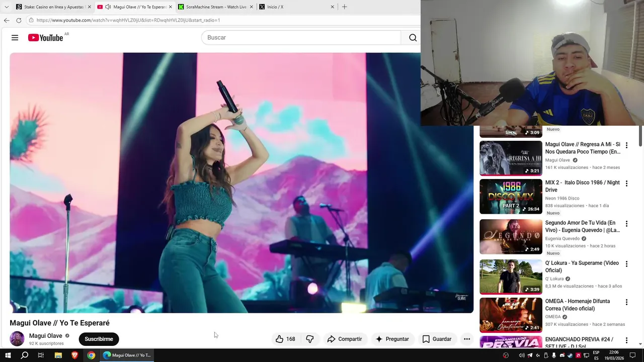The image size is (644, 362).
Task: Open File Explorer from taskbar
Action: click(x=58, y=355)
